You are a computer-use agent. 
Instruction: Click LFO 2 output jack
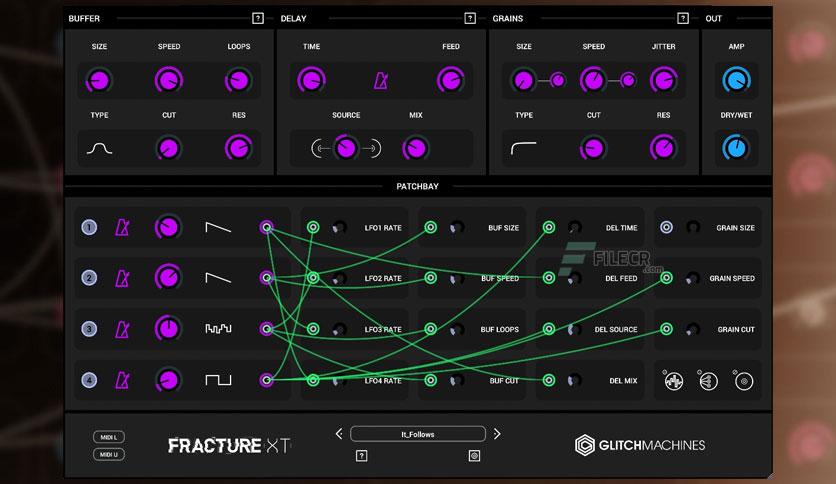[267, 278]
